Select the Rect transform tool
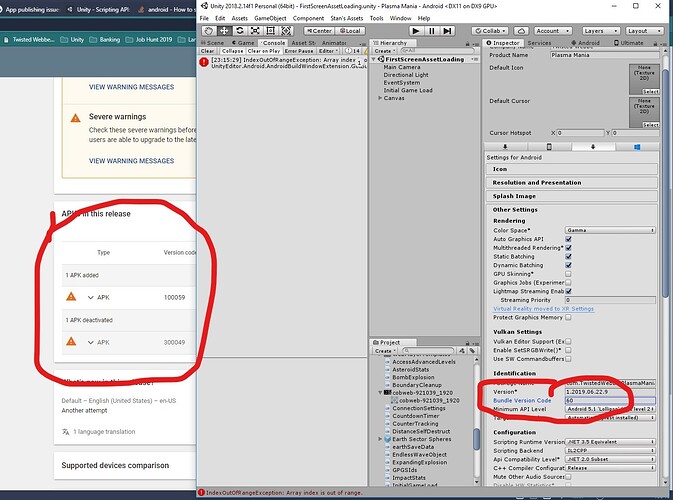Screen dimensions: 673x500 [x=270, y=31]
